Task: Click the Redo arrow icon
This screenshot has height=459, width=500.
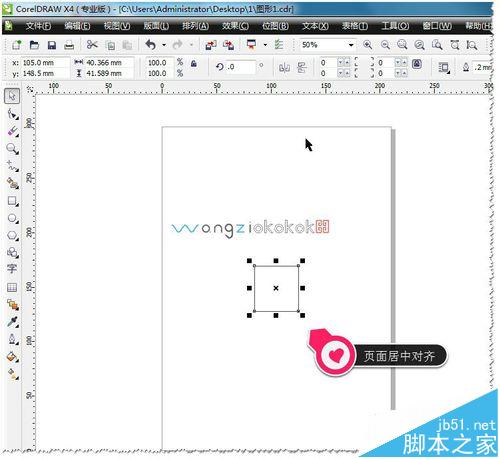Action: (177, 44)
